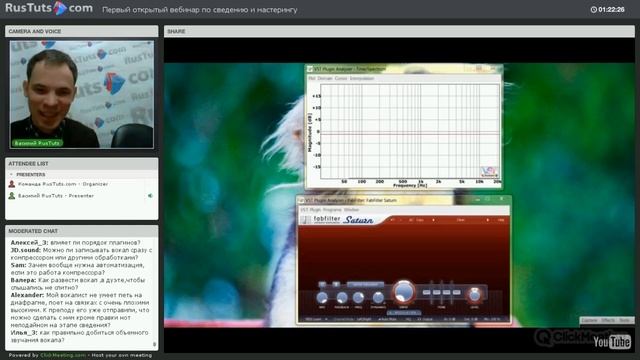Open VST Plugin menu in the Saturn window
This screenshot has width=640, height=360.
311,210
